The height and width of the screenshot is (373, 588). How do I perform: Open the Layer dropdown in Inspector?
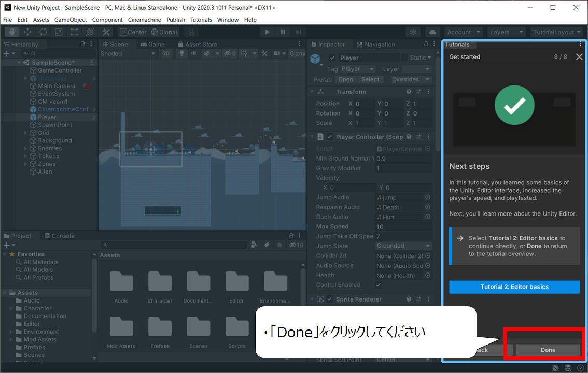416,69
